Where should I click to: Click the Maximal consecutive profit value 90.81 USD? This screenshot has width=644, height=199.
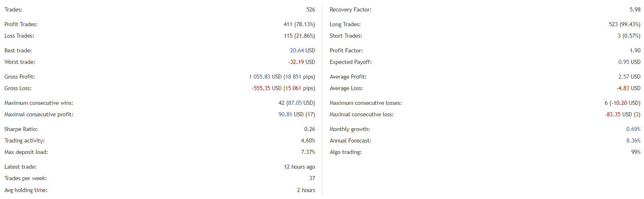point(291,114)
